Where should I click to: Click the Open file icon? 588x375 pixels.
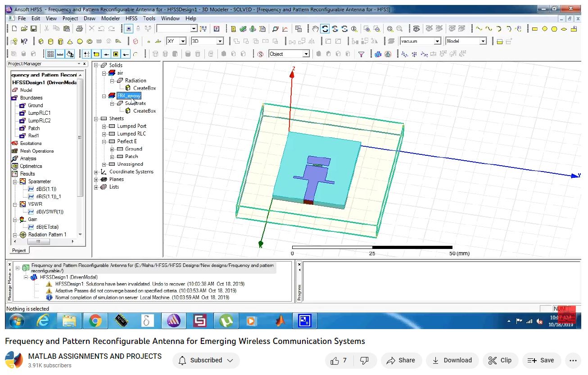24,29
